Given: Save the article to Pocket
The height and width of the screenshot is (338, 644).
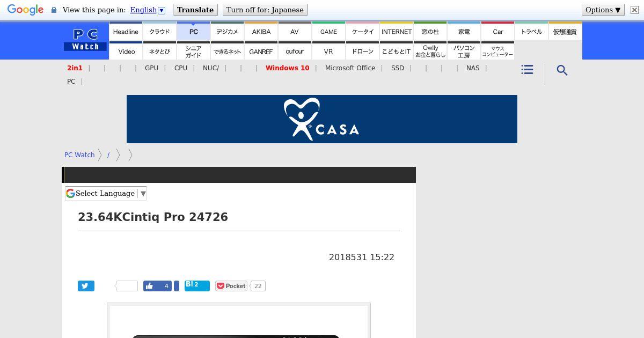Looking at the screenshot, I should pyautogui.click(x=231, y=286).
